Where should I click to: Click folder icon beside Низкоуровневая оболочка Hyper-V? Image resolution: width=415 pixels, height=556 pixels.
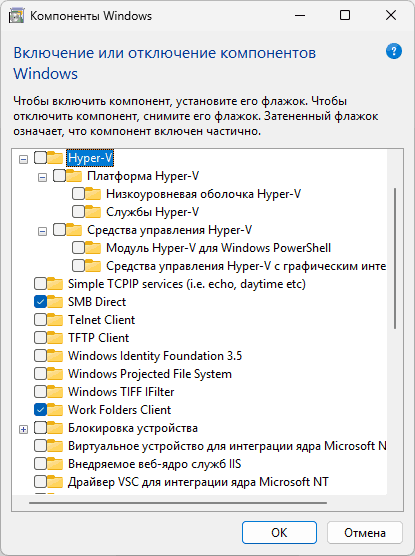(x=94, y=194)
